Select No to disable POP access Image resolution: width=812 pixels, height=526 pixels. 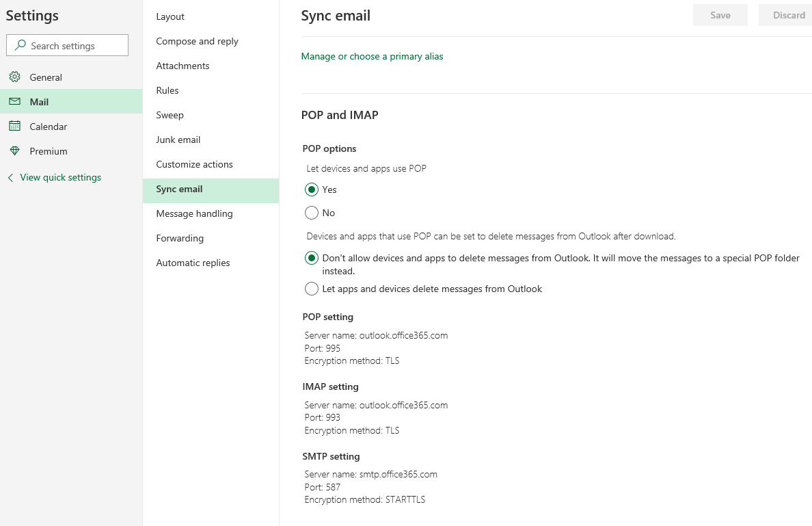[312, 213]
